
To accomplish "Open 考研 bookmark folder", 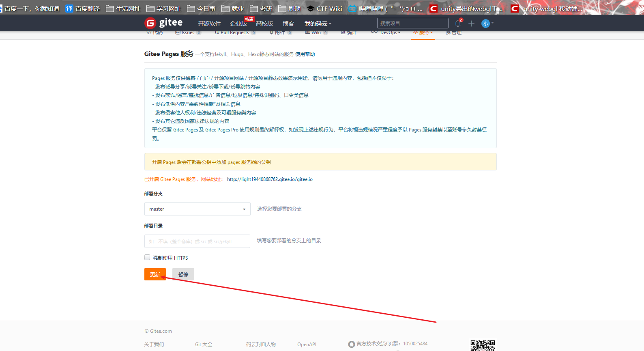I will 261,9.
